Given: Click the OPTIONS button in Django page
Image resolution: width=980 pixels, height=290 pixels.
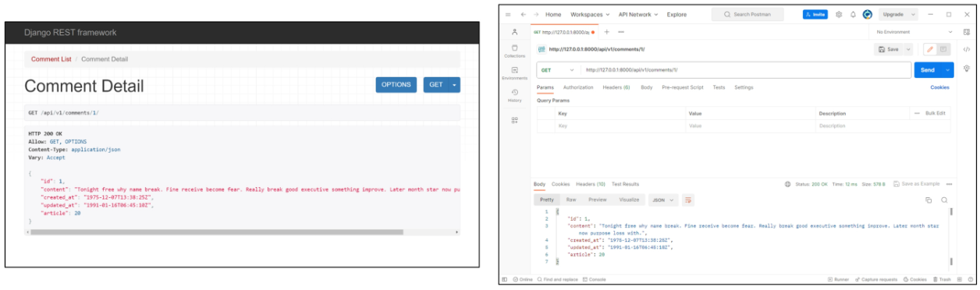Looking at the screenshot, I should click(396, 84).
